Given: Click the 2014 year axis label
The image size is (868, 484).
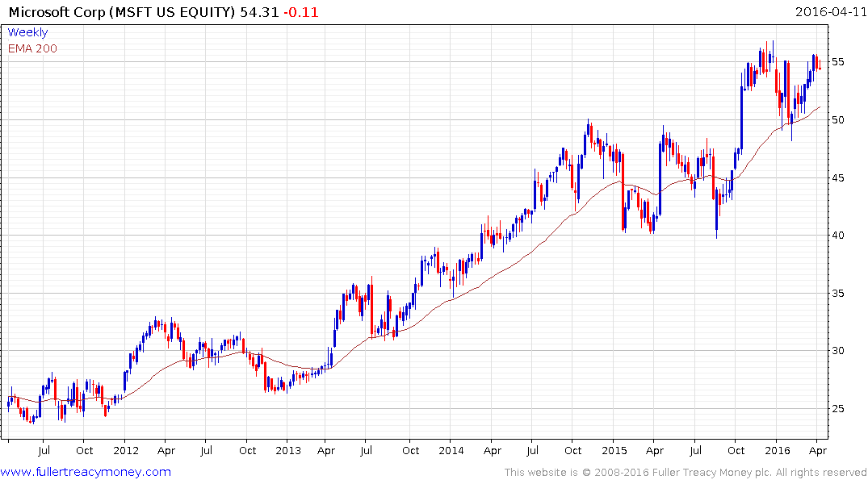Looking at the screenshot, I should coord(451,450).
